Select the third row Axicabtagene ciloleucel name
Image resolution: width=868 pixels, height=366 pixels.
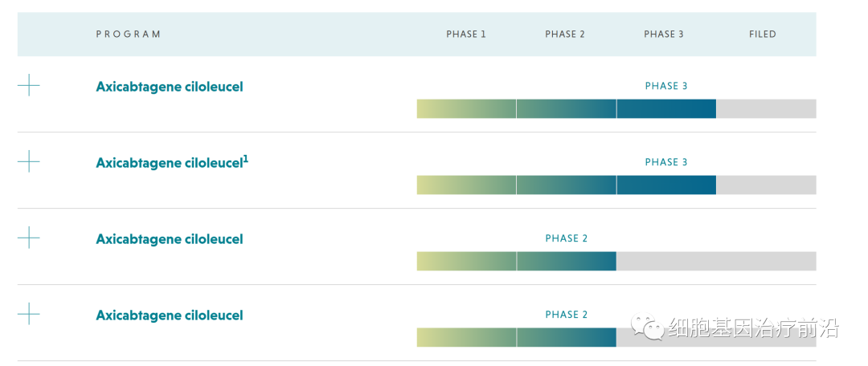(169, 239)
